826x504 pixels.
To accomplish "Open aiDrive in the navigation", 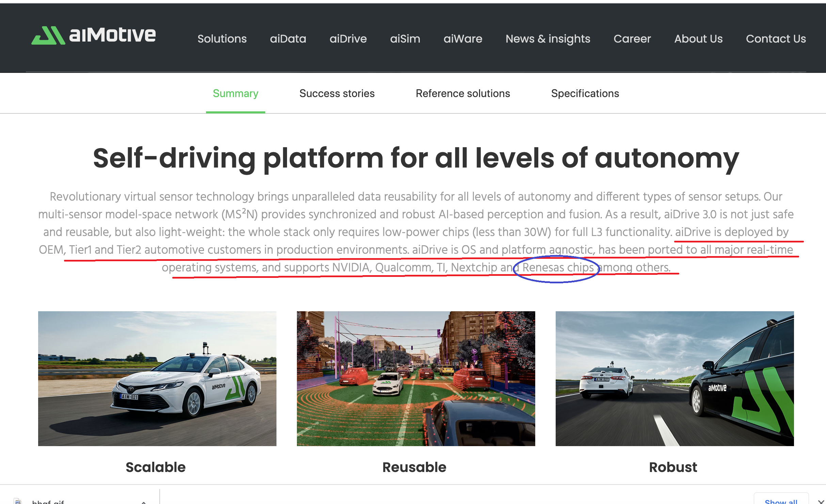I will pos(348,39).
